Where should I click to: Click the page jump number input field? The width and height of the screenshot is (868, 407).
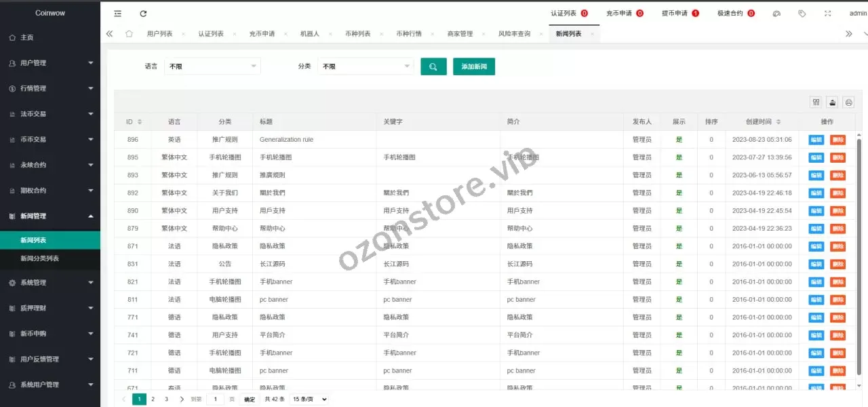point(215,400)
